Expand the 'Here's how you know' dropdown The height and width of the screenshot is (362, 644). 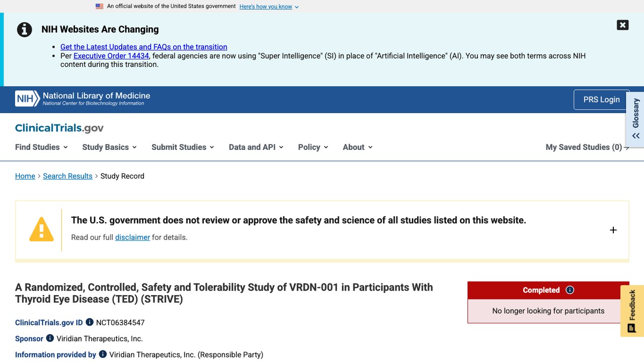pos(269,7)
